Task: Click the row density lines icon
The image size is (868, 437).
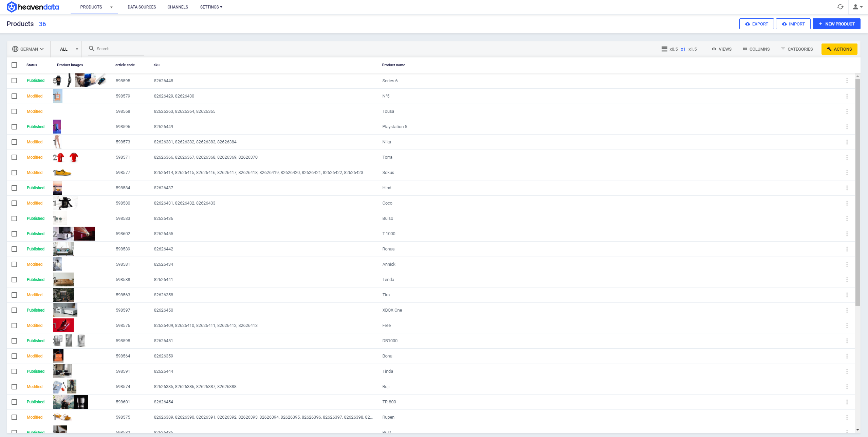Action: (x=664, y=49)
